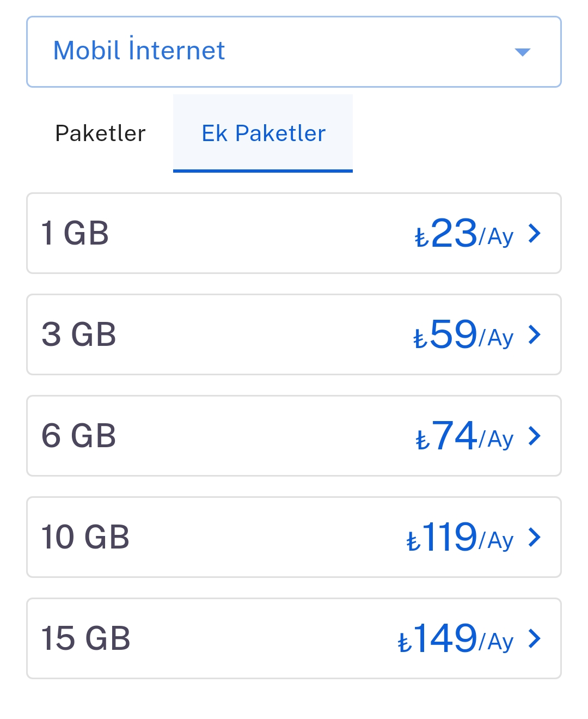588x719 pixels.
Task: Open the Mobil İnternet dropdown arrow
Action: click(522, 52)
